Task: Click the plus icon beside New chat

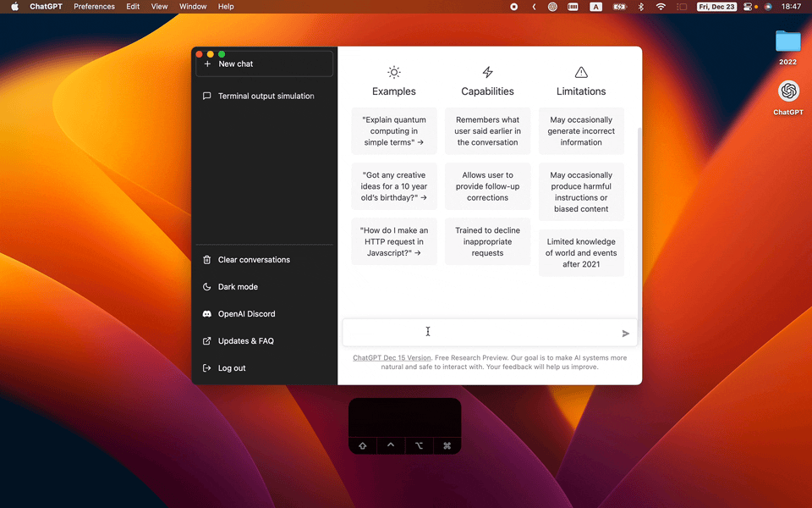Action: [207, 64]
